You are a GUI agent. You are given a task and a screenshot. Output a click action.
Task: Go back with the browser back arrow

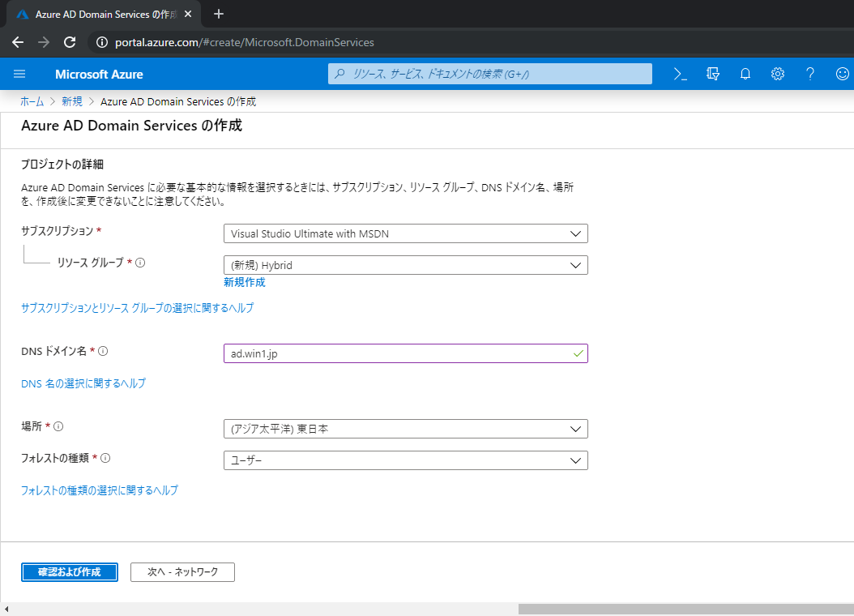click(18, 42)
